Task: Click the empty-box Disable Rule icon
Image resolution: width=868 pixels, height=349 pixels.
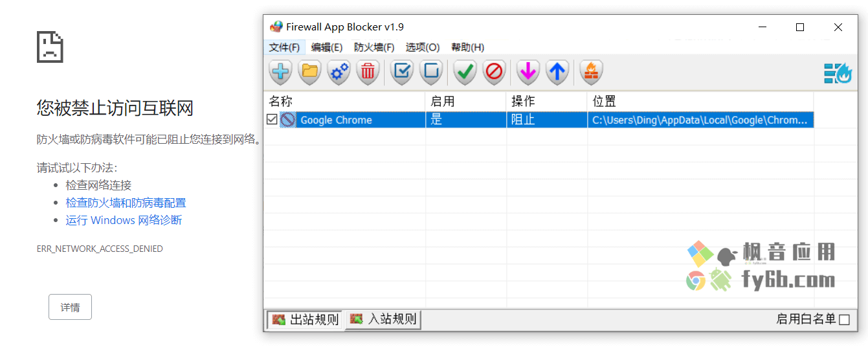Action: [x=432, y=72]
